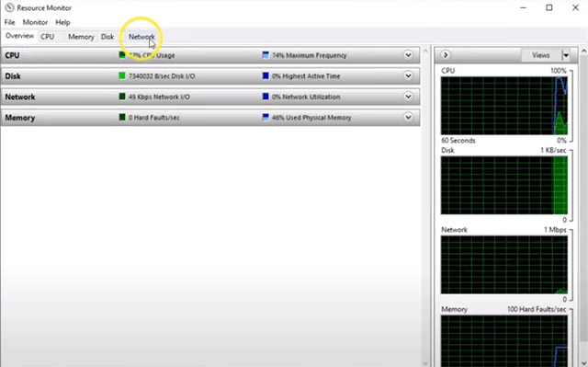
Task: Expand the Memory section chevron
Action: [408, 118]
